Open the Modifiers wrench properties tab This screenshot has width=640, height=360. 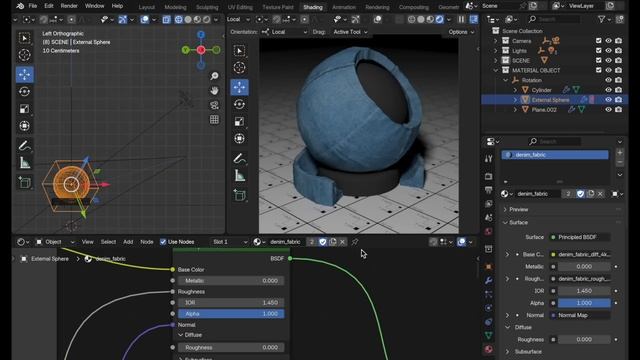pos(489,280)
